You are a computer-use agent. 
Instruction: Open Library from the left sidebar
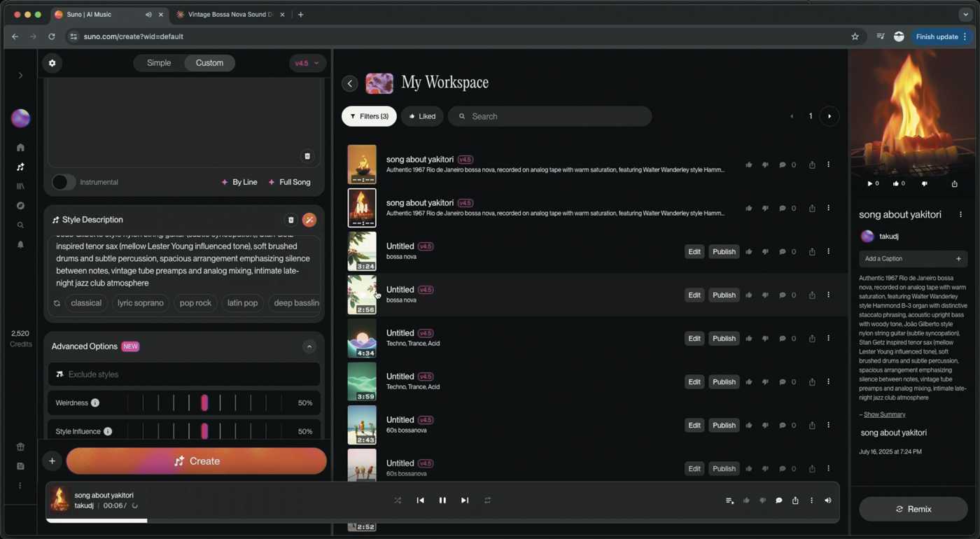point(20,186)
